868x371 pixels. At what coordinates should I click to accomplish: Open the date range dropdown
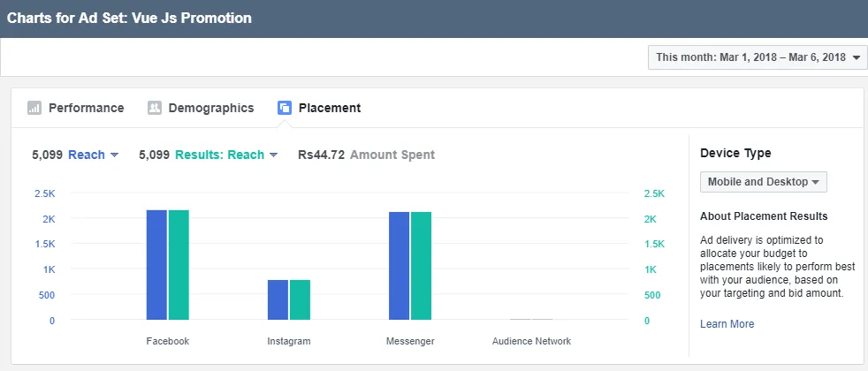[756, 57]
